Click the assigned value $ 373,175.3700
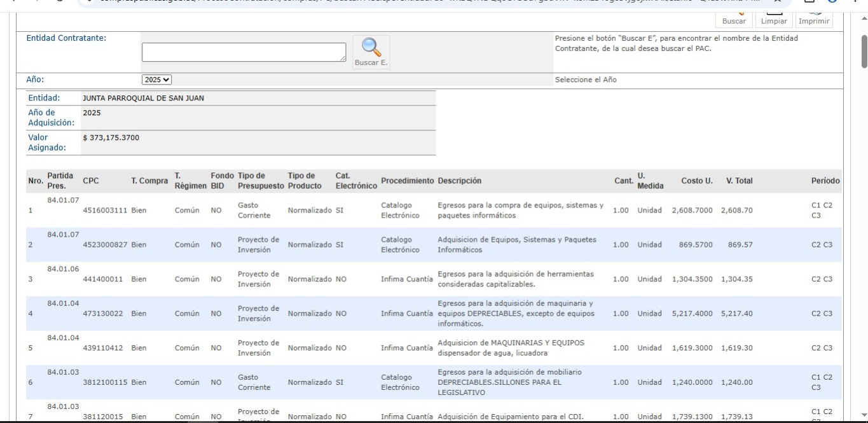The height and width of the screenshot is (423, 868). click(111, 137)
